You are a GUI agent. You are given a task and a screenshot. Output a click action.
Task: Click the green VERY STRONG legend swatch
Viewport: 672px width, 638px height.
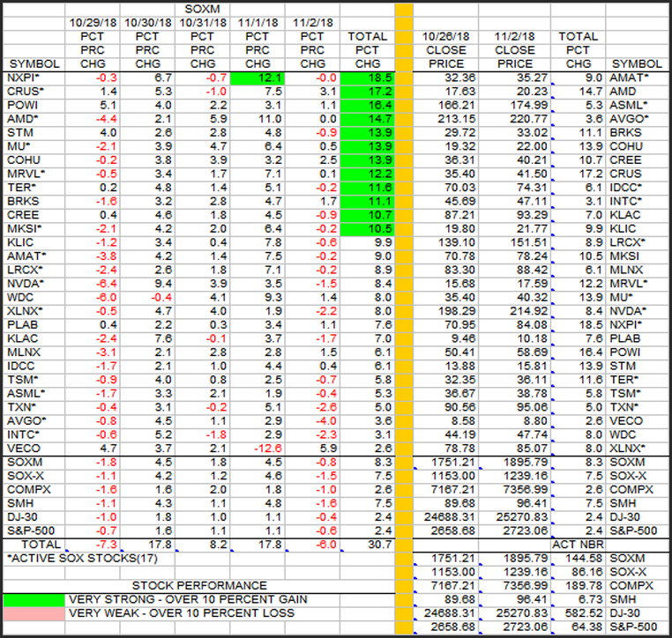click(34, 600)
